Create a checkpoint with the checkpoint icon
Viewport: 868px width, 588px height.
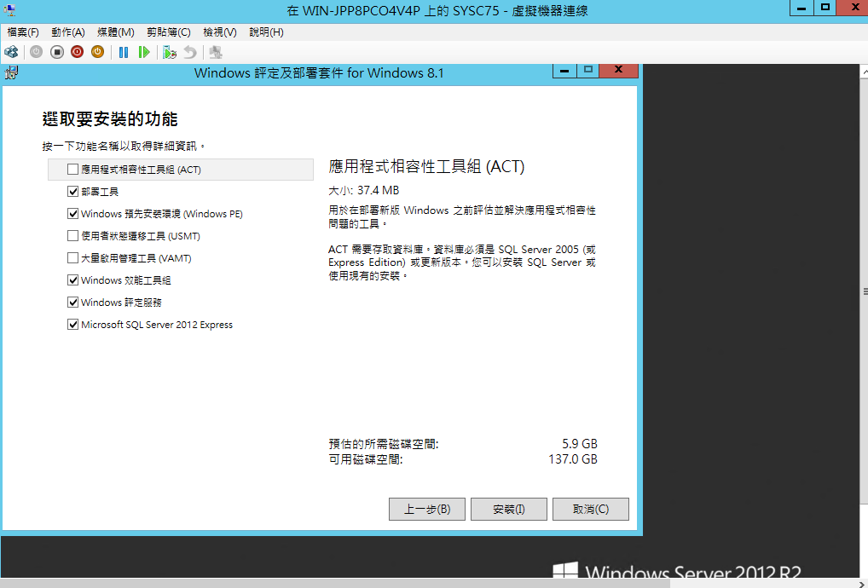point(170,52)
